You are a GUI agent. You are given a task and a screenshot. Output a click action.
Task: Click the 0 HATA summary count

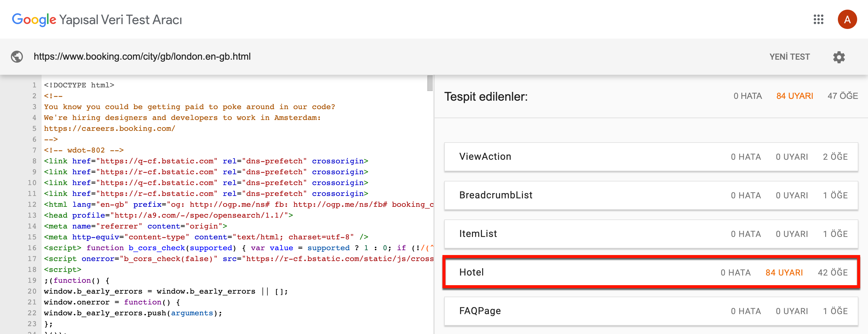pyautogui.click(x=748, y=96)
